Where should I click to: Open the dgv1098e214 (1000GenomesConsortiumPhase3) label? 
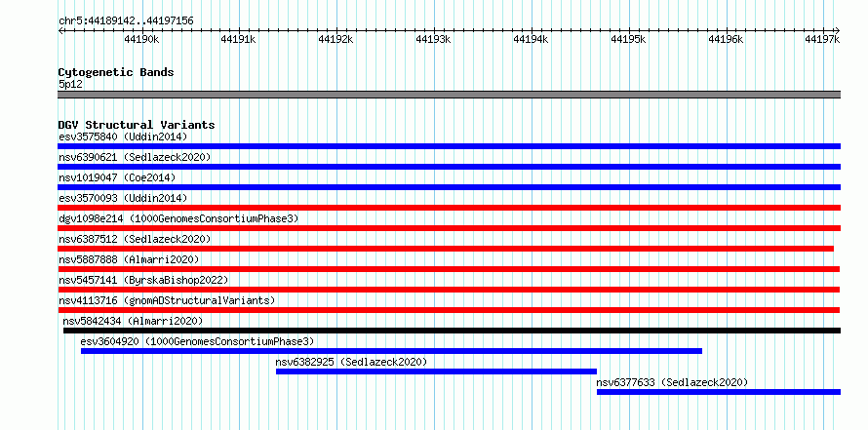click(x=178, y=218)
